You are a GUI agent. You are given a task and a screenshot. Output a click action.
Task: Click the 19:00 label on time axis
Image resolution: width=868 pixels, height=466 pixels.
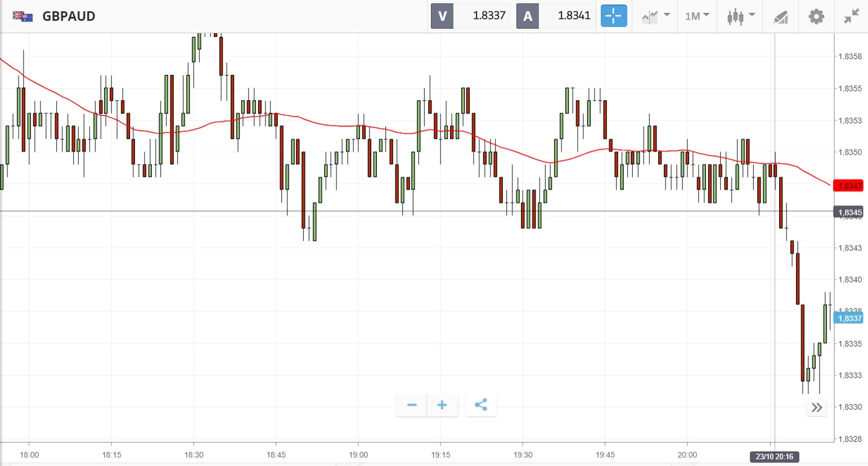pos(358,455)
